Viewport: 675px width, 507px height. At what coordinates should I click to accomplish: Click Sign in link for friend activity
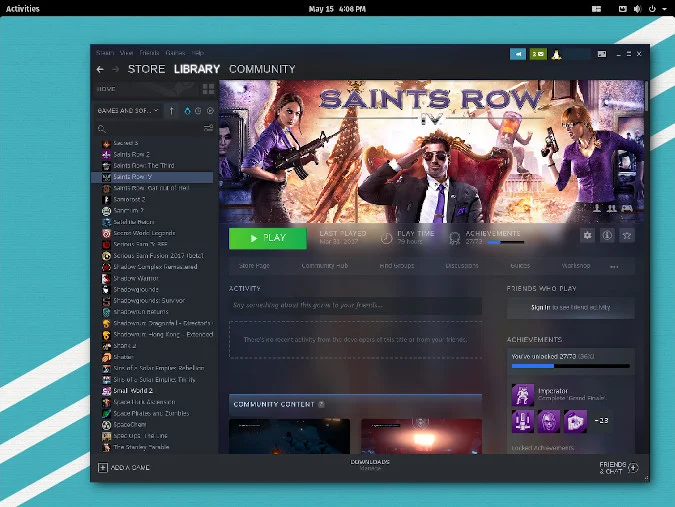tap(540, 307)
